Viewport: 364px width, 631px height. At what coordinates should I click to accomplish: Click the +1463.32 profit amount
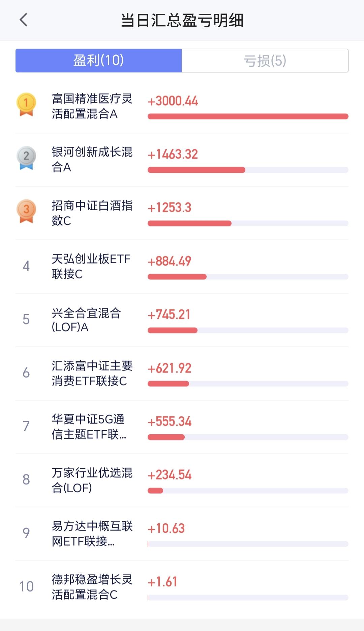173,154
